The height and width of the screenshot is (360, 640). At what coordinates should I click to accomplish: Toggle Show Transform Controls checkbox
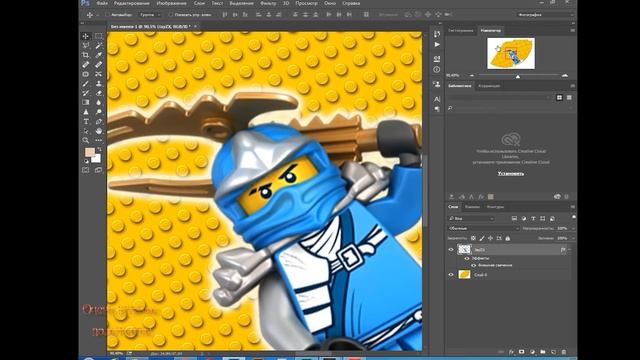tap(171, 15)
